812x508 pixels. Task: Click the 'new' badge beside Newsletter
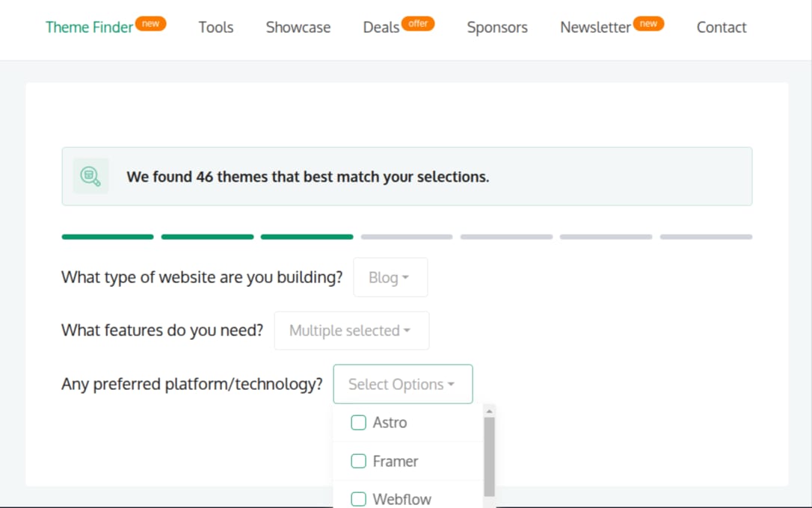(x=648, y=24)
